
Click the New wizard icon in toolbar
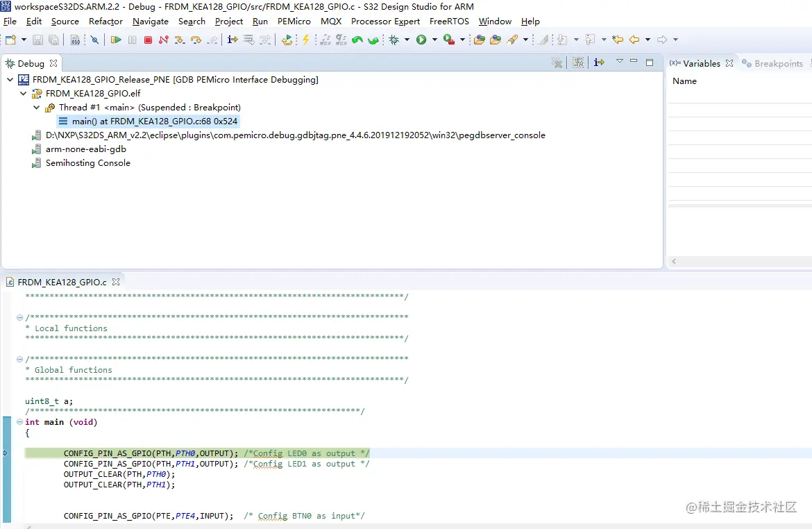[x=10, y=40]
